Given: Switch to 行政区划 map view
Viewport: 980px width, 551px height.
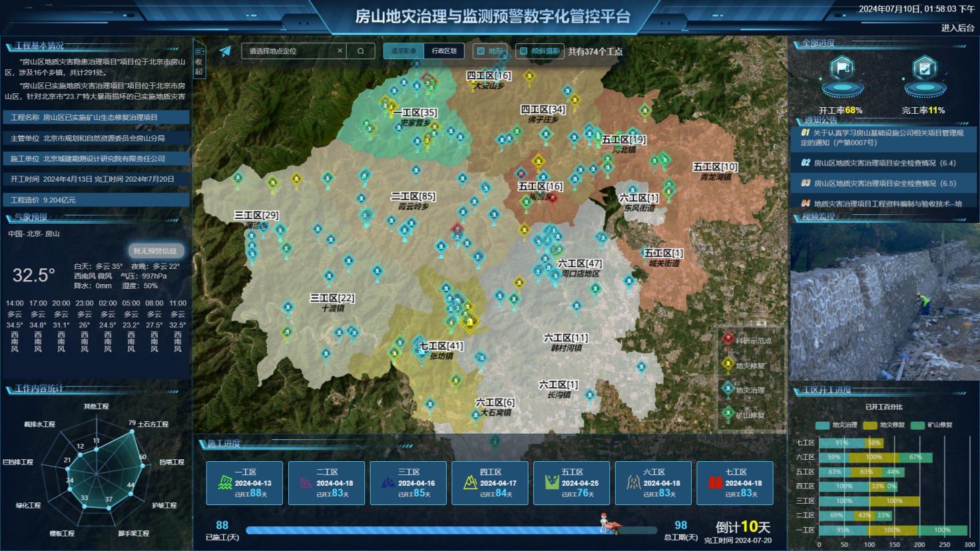Looking at the screenshot, I should tap(444, 51).
